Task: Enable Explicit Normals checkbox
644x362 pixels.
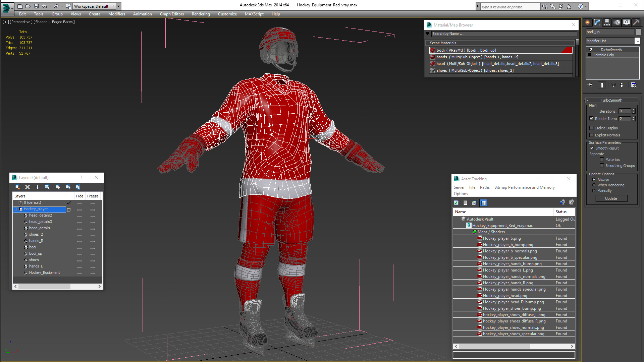Action: click(592, 135)
